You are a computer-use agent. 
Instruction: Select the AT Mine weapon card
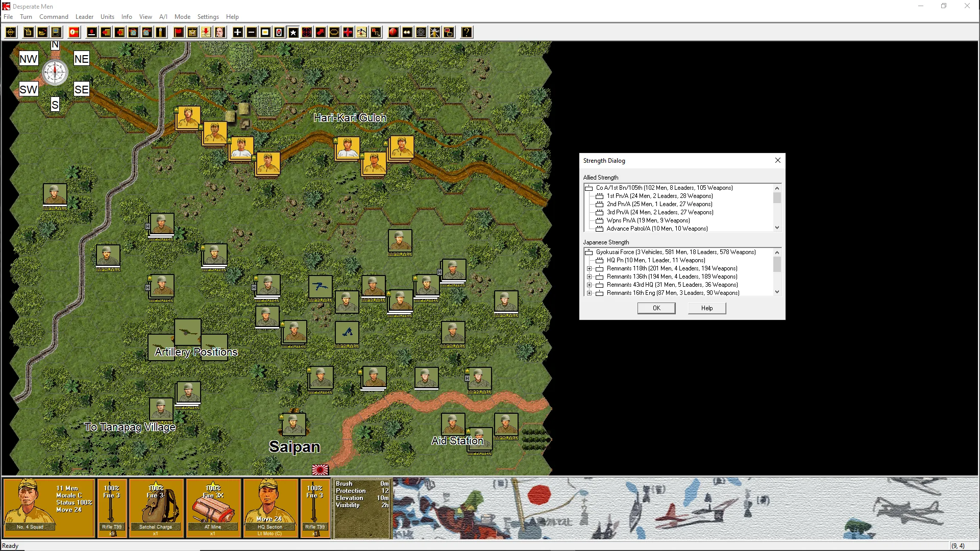pyautogui.click(x=213, y=508)
